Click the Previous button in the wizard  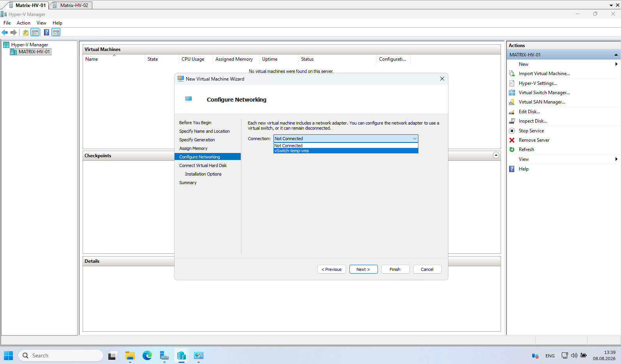(332, 269)
